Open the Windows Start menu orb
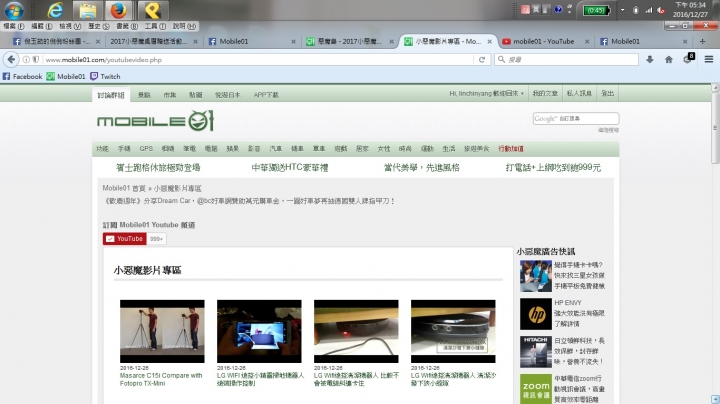This screenshot has width=720, height=404. (x=14, y=10)
